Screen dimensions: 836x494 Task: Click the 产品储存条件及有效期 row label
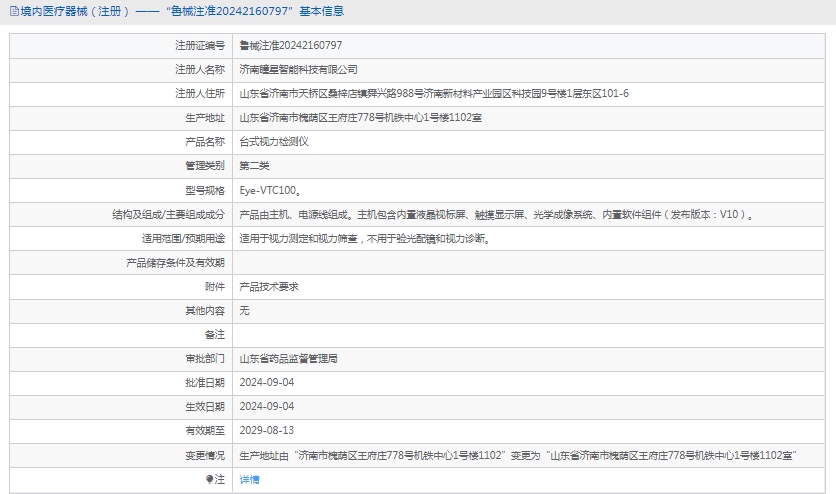tap(175, 262)
